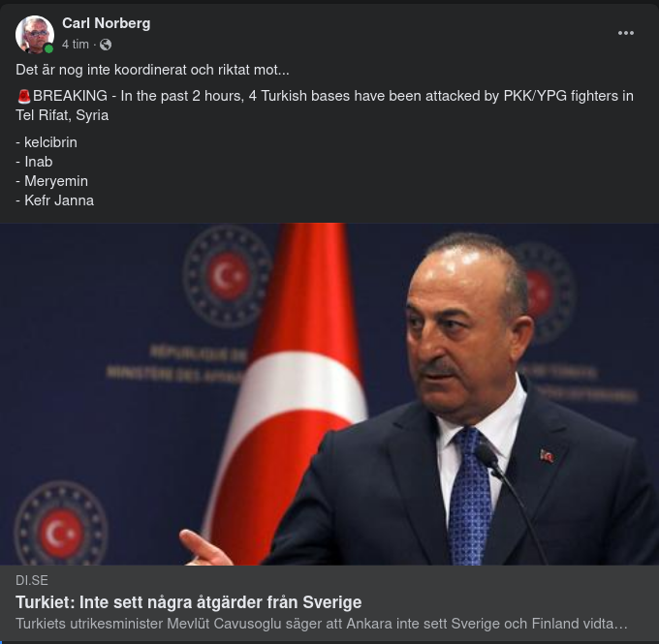Click the green online status dot
The image size is (659, 644).
48,48
